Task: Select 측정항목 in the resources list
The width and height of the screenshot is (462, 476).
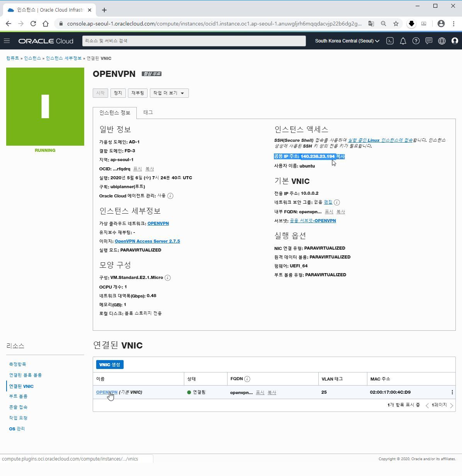Action: click(18, 364)
